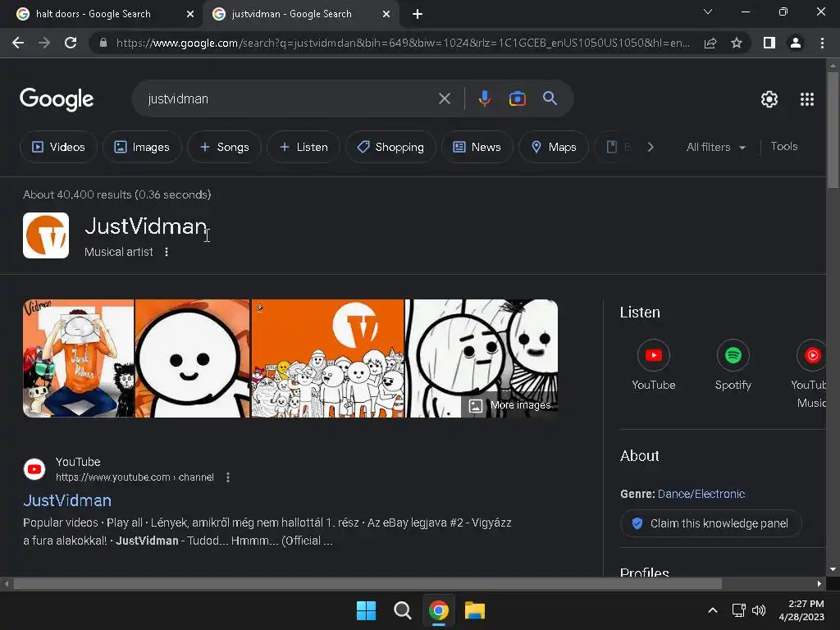The width and height of the screenshot is (840, 630).
Task: Click the magnifier search button
Action: click(x=550, y=98)
